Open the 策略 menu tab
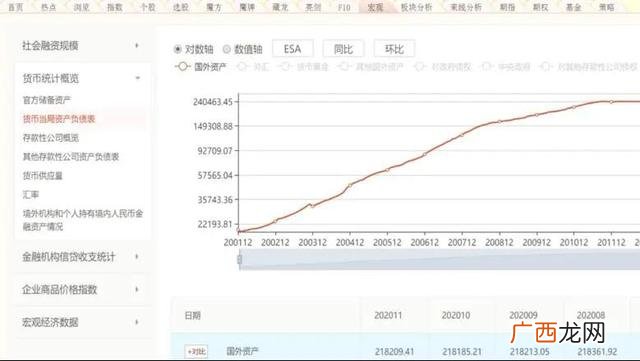This screenshot has width=640, height=361. coord(607,7)
